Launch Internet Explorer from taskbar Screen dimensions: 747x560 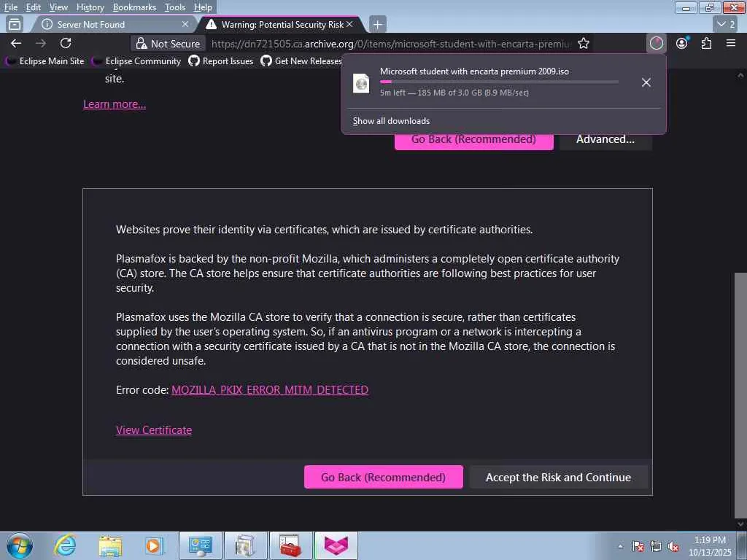pos(65,545)
